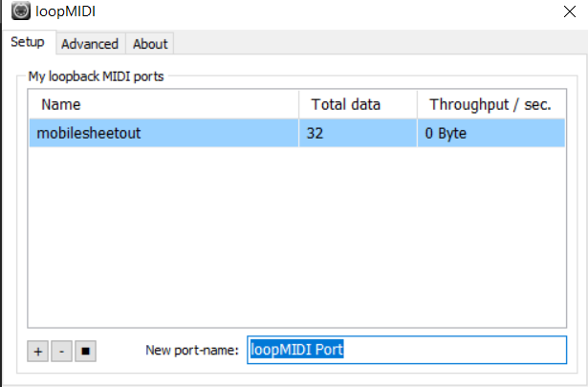The image size is (588, 387).
Task: Sort by the Name column header
Action: click(163, 104)
